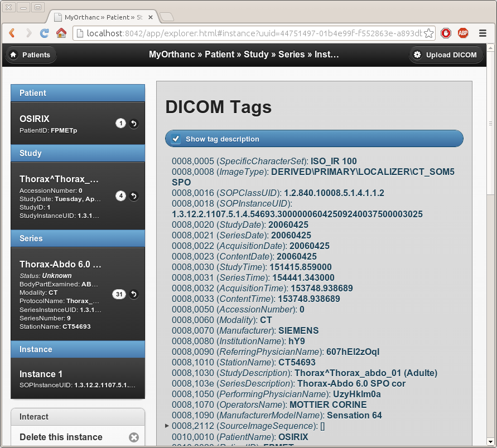
Task: Reload the page with refresh icon
Action: pyautogui.click(x=45, y=33)
